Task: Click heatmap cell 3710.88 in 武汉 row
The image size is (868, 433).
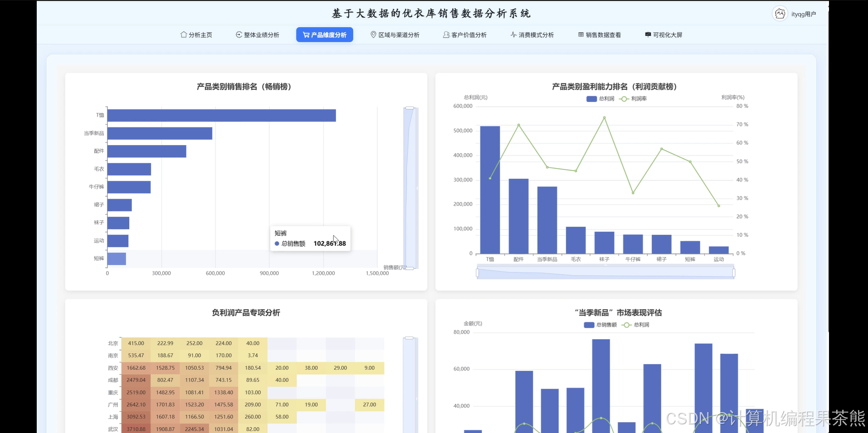Action: (136, 429)
